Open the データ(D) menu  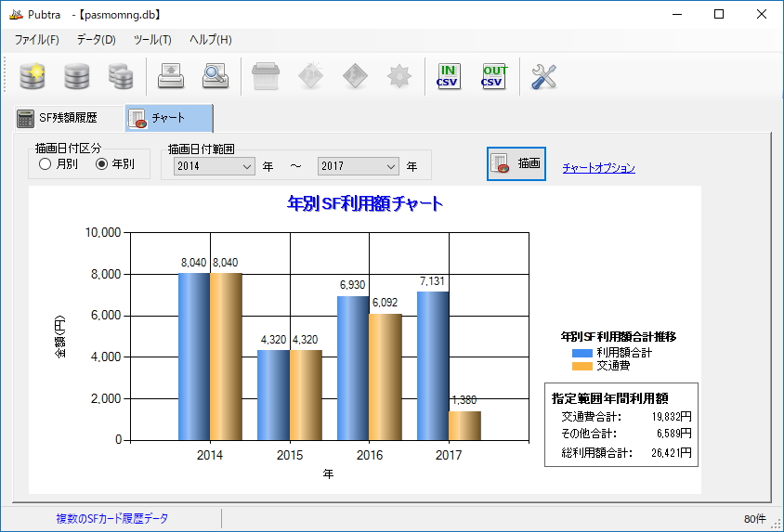(96, 40)
